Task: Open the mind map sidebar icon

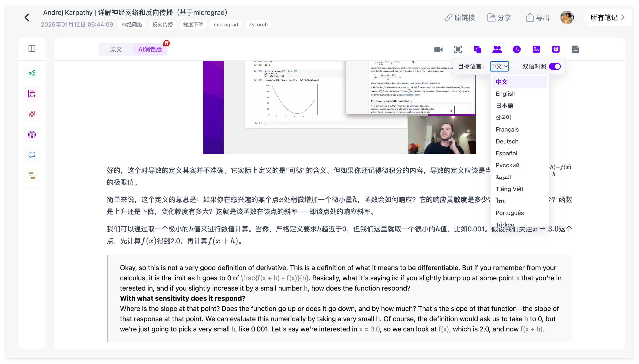Action: 32,73
